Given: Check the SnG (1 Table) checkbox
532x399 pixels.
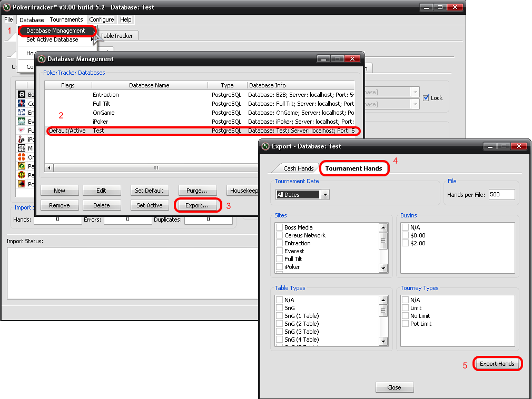Looking at the screenshot, I should tap(280, 316).
